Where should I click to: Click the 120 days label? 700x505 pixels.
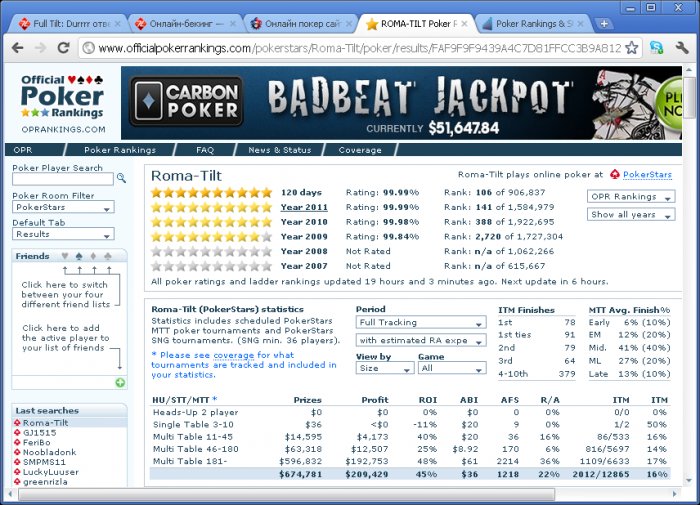(x=301, y=192)
